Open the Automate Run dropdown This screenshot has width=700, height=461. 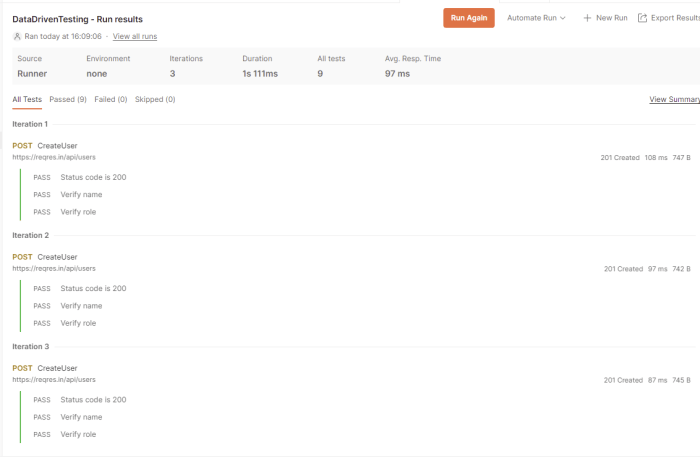(x=536, y=18)
